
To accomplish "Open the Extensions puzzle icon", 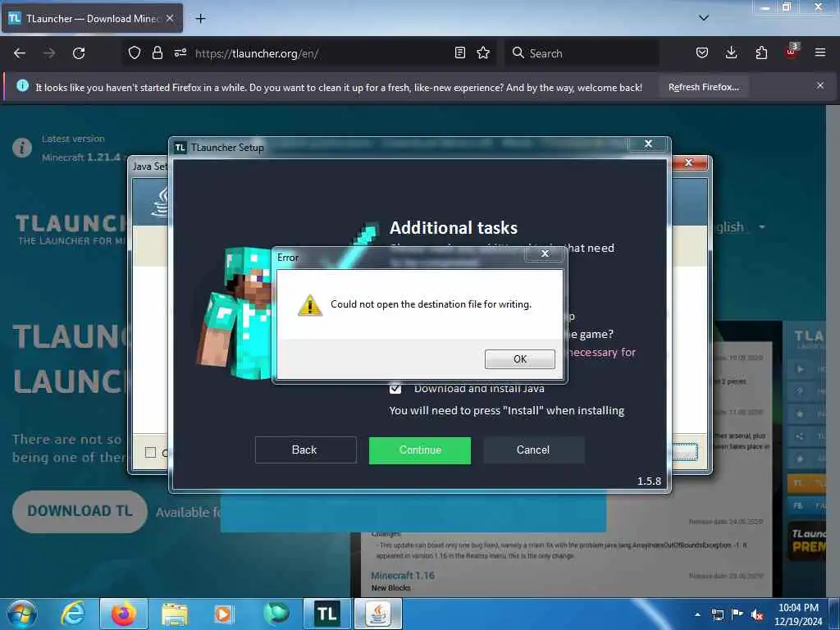I will (761, 53).
